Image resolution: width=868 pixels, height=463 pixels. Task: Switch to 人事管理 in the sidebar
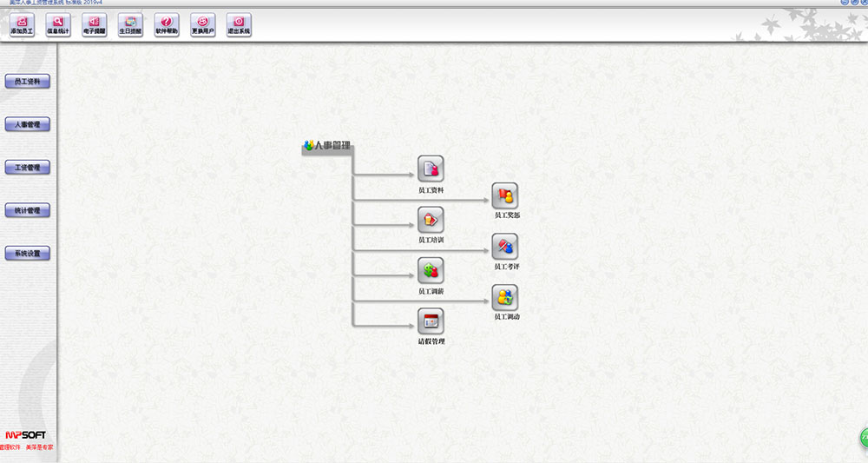[28, 124]
